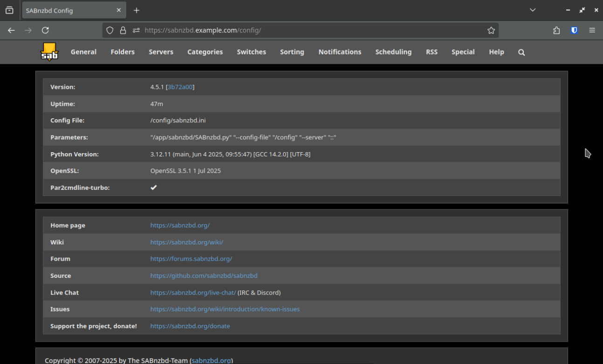Viewport: 603px width, 364px height.
Task: Open the new tab plus button
Action: click(x=137, y=10)
